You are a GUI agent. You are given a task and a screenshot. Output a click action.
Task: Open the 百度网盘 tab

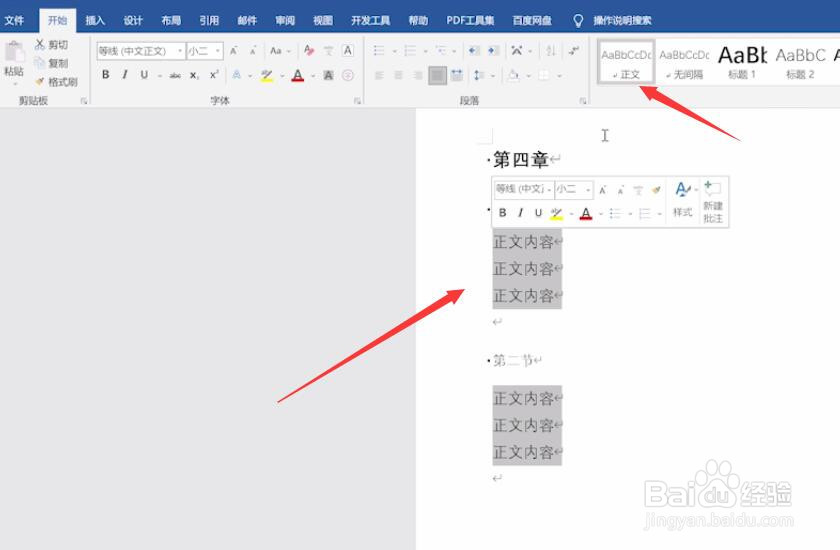tap(532, 21)
